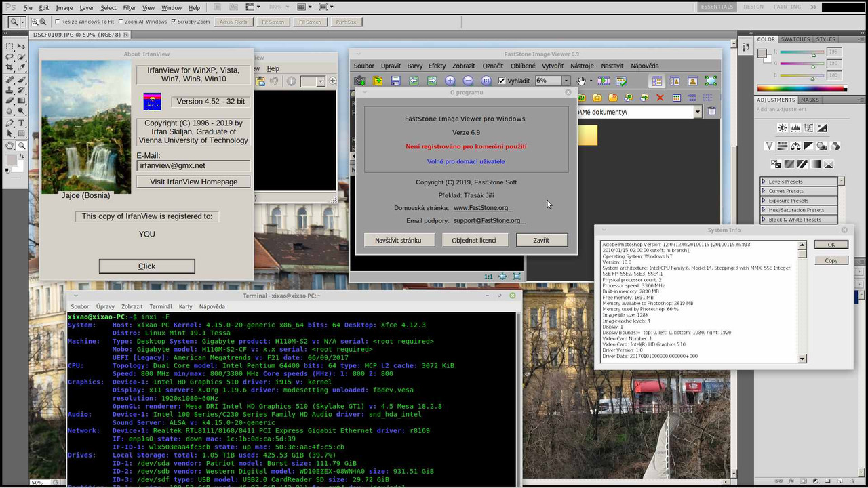Add an Exposure adjustment

click(x=822, y=128)
